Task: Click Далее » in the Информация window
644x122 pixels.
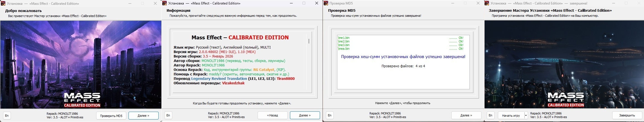Action: 305,115
